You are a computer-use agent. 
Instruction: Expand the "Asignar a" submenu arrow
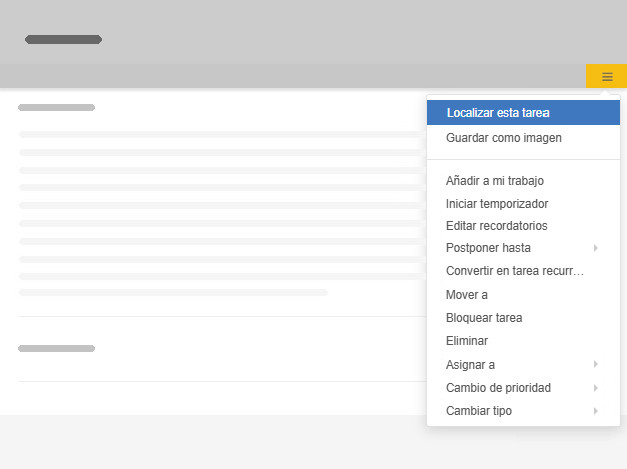[596, 365]
